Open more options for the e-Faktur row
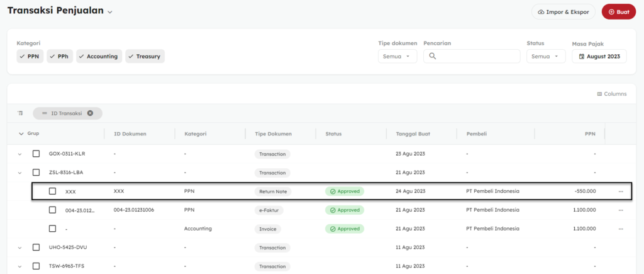 click(621, 210)
